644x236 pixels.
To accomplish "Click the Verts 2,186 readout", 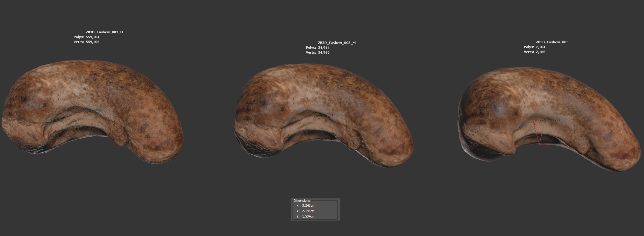I will (540, 52).
